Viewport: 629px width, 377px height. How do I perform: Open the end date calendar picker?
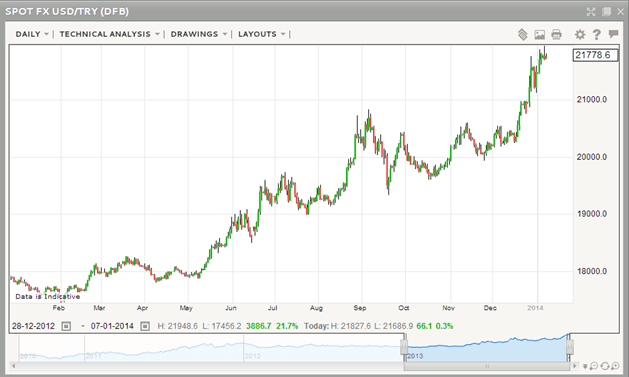[145, 326]
